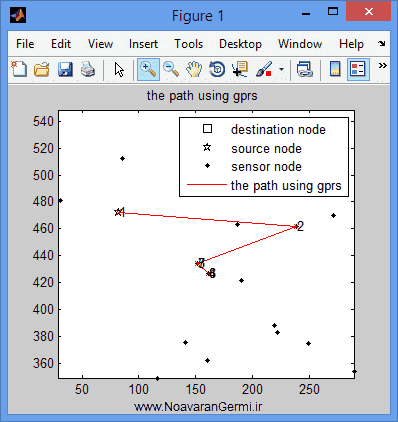Click the x-axis tick label 150
The width and height of the screenshot is (398, 422).
[x=195, y=389]
